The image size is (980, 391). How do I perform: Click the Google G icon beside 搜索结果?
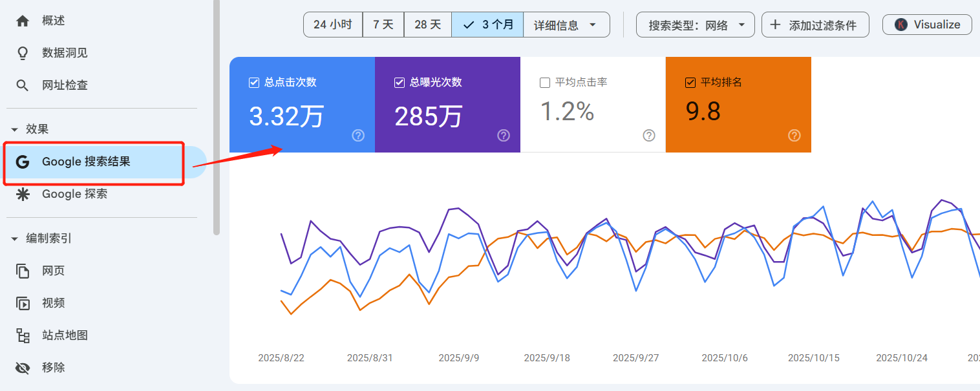coord(23,161)
